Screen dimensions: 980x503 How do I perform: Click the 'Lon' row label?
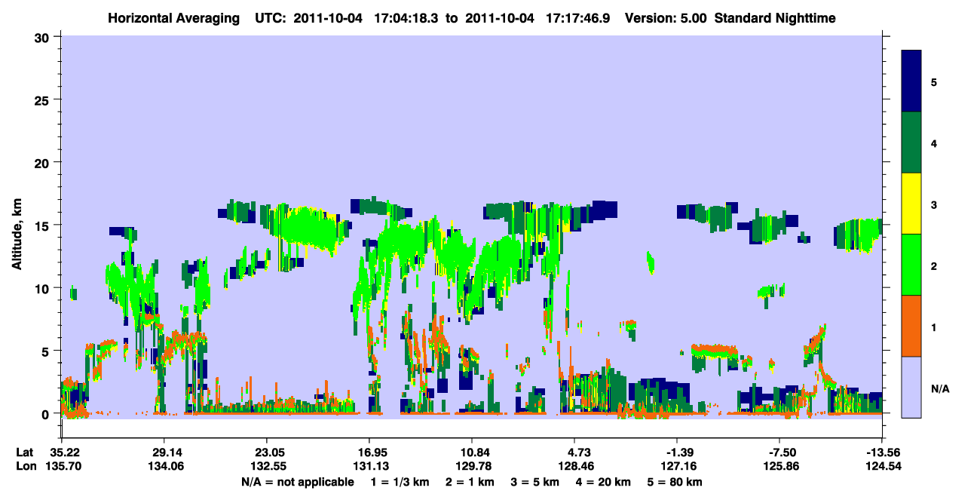(x=25, y=466)
